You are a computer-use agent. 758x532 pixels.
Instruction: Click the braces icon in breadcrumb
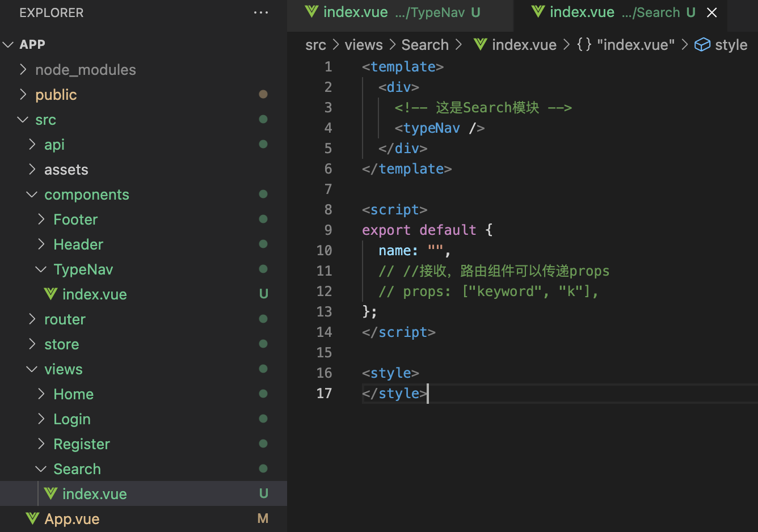click(x=584, y=45)
